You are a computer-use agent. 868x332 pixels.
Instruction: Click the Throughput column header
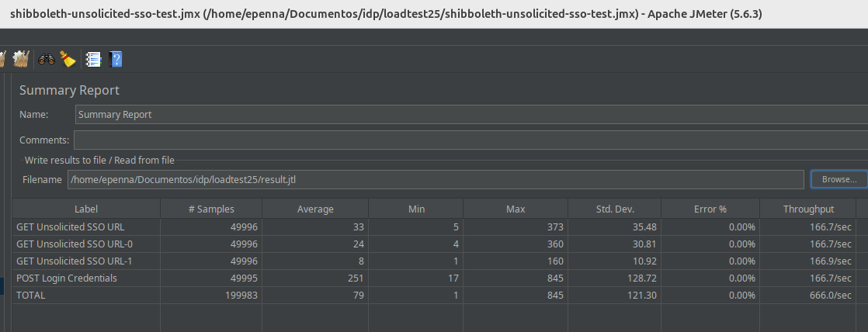[808, 209]
